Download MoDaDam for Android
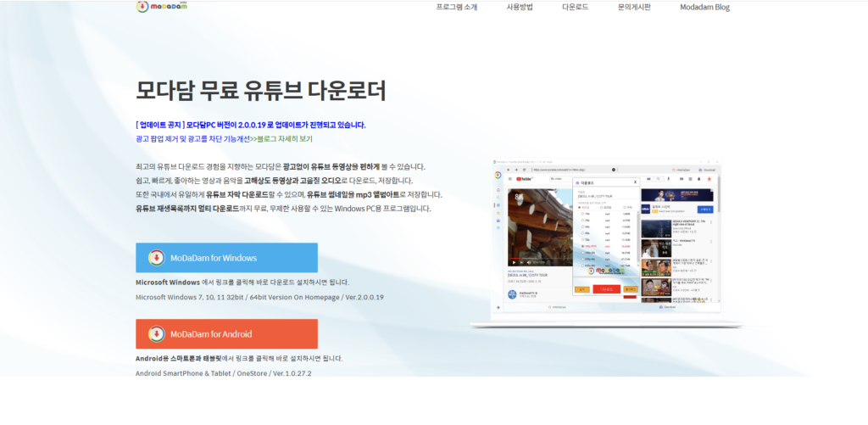Image resolution: width=868 pixels, height=425 pixels. (x=226, y=333)
